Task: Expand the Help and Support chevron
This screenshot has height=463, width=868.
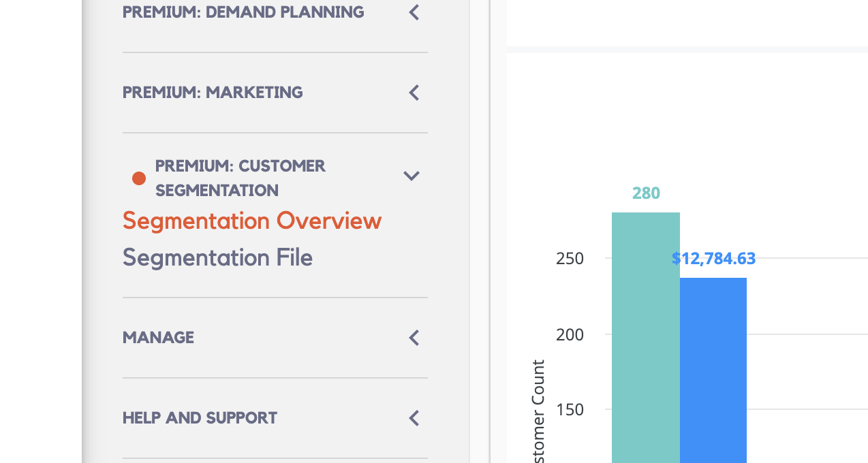Action: (414, 418)
